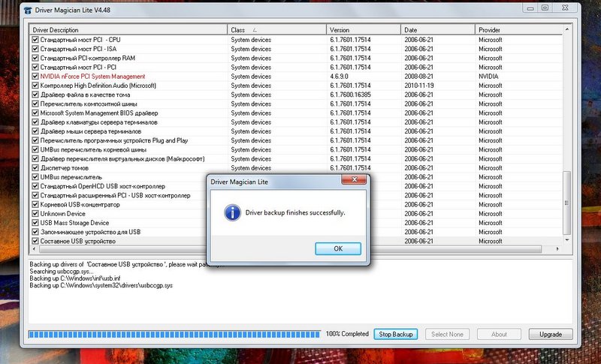Image resolution: width=601 pixels, height=364 pixels.
Task: Uncheck Стандартный мост PCI - CPU
Action: 35,40
